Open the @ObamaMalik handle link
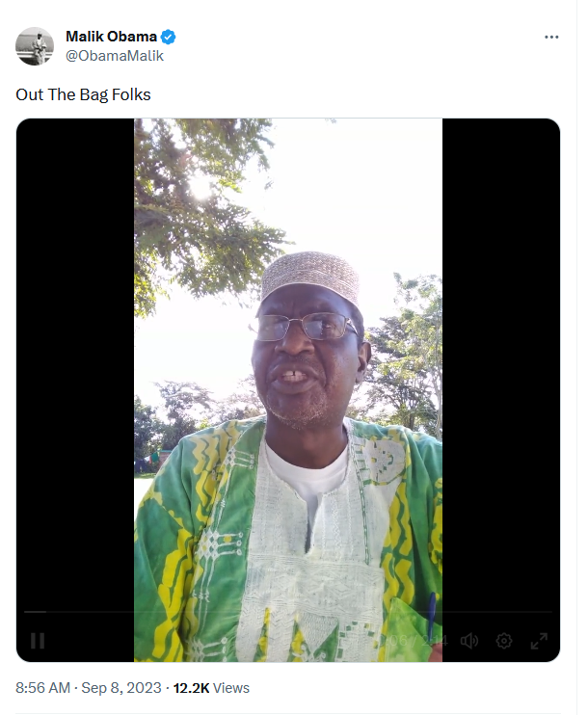The width and height of the screenshot is (588, 715). coord(115,56)
